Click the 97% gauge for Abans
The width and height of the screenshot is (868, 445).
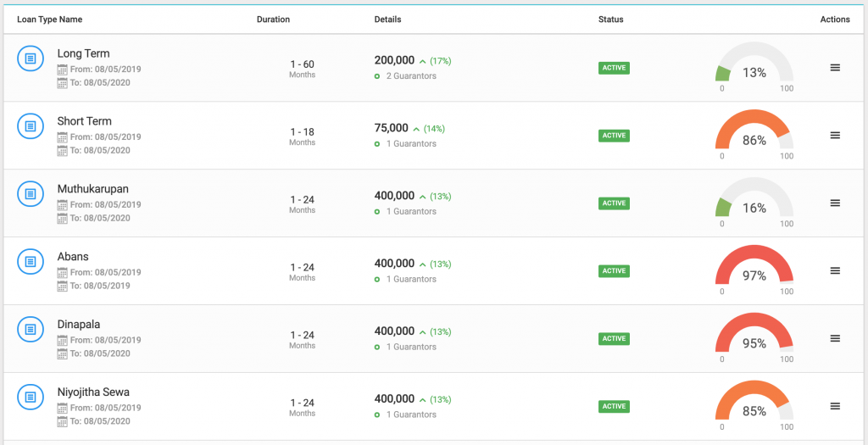pos(754,268)
